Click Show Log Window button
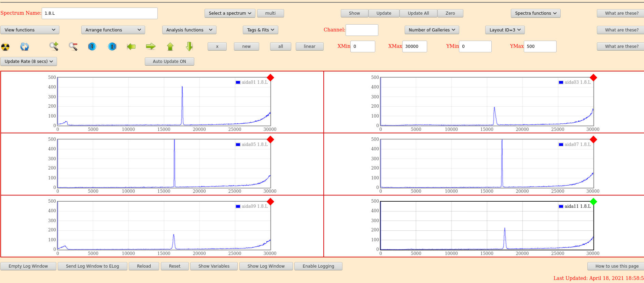This screenshot has height=283, width=644. point(266,266)
